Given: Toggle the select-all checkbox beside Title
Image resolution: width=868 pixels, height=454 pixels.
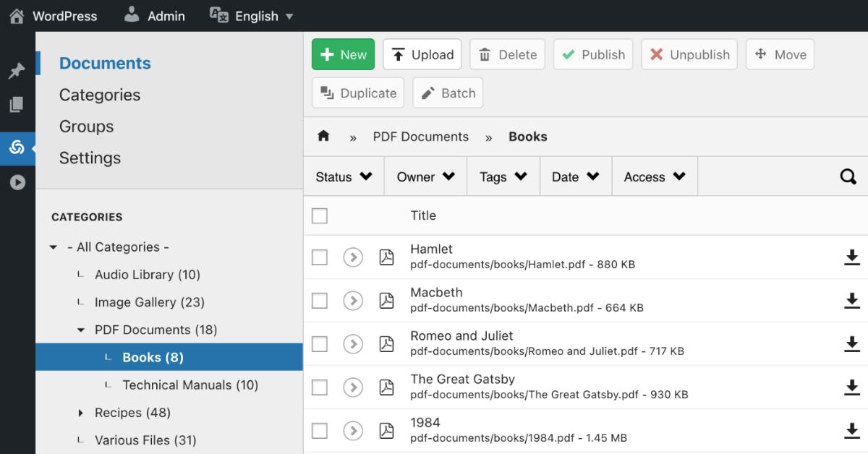Looking at the screenshot, I should coord(319,215).
